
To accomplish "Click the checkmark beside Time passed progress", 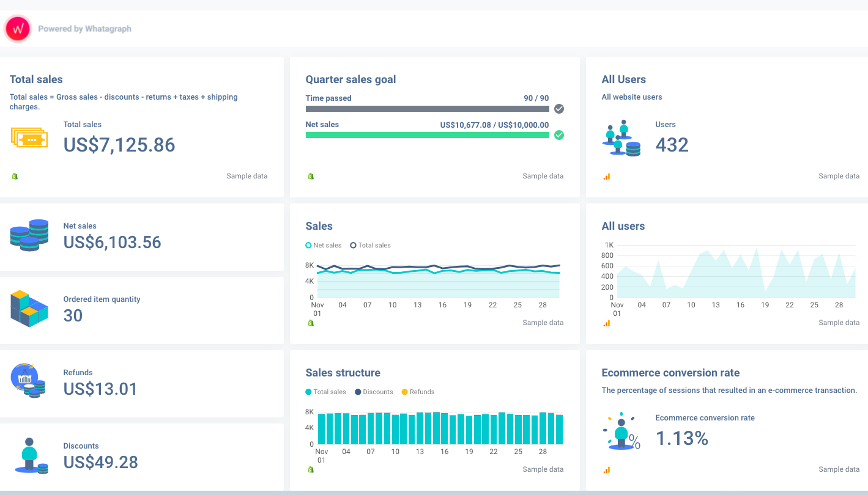I will point(558,109).
